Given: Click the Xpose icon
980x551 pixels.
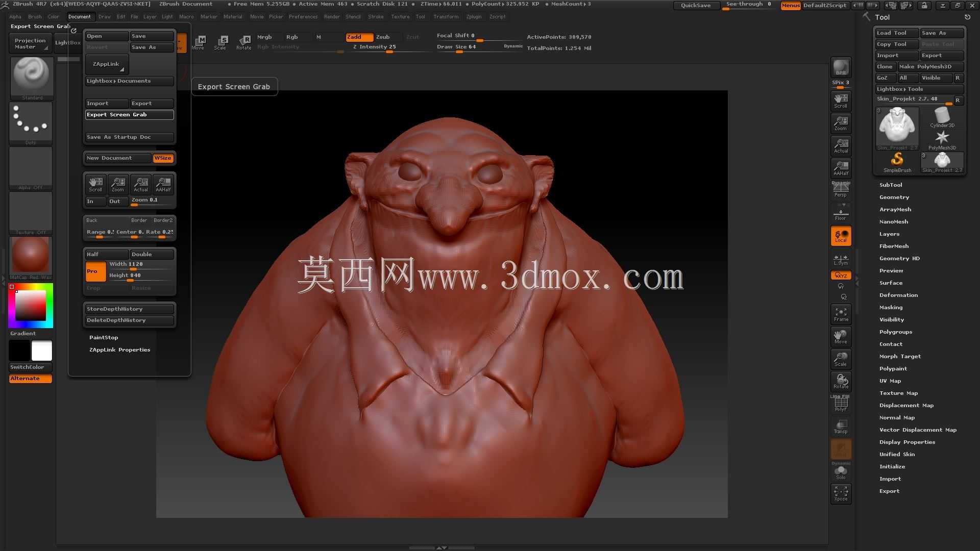Looking at the screenshot, I should pos(841,494).
